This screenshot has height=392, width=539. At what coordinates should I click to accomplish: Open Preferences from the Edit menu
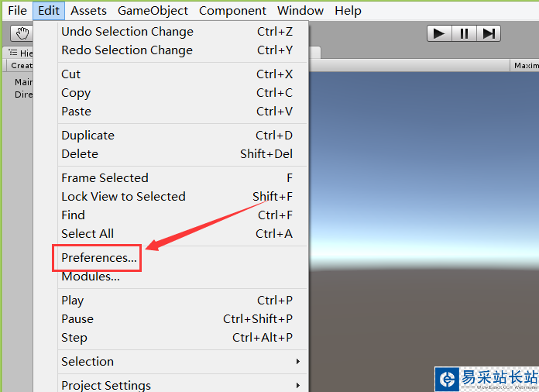(x=99, y=258)
